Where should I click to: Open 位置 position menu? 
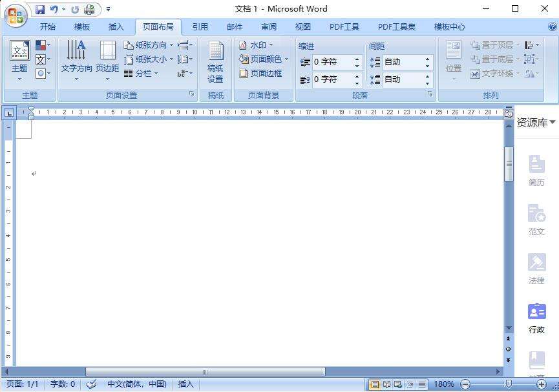pos(454,61)
